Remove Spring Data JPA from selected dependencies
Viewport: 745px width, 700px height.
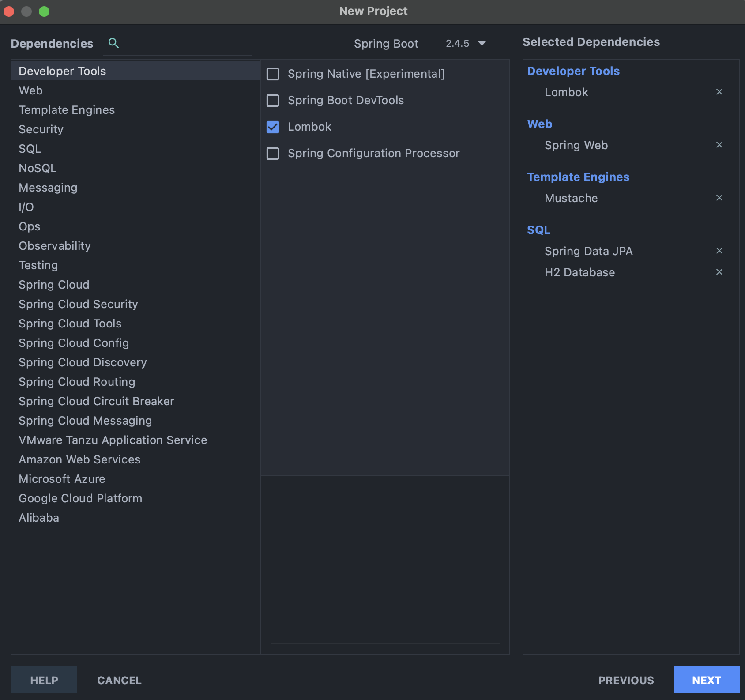pos(719,251)
